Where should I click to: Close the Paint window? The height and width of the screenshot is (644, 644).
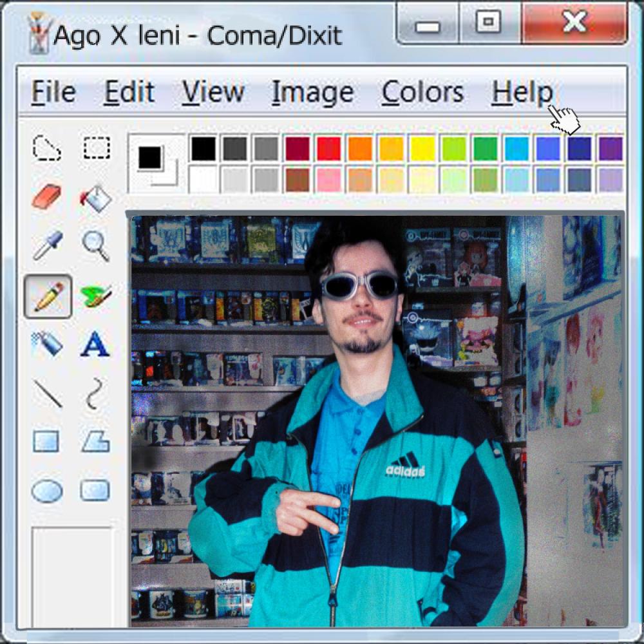(574, 23)
